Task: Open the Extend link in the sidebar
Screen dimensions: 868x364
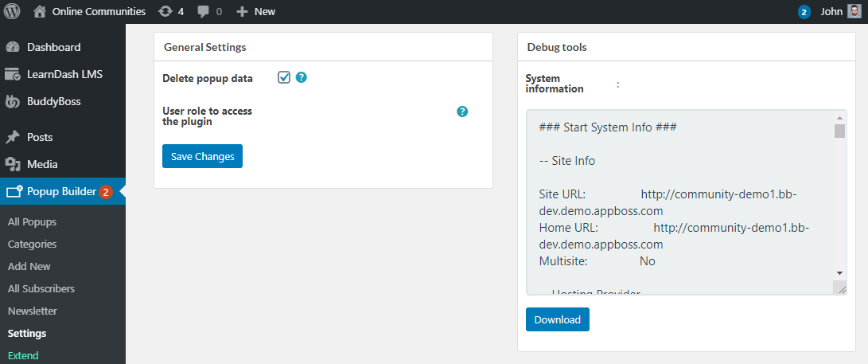Action: (x=23, y=355)
